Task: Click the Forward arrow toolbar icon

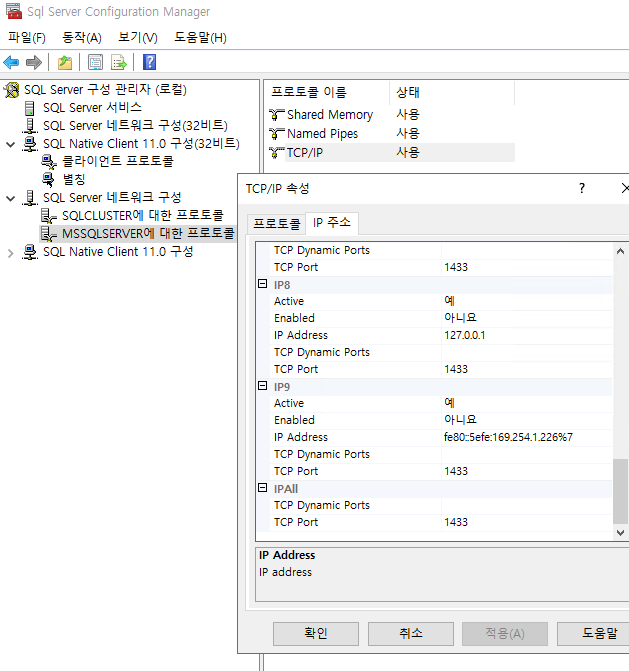Action: pos(34,62)
